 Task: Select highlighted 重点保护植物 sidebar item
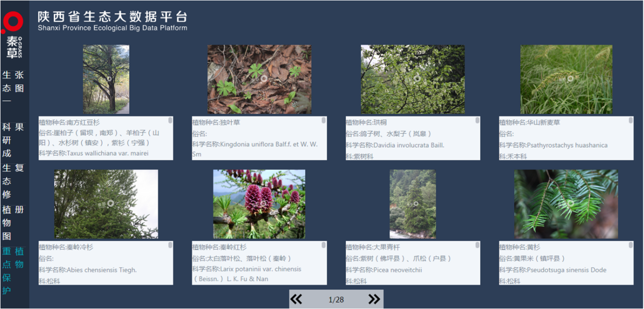click(x=13, y=270)
